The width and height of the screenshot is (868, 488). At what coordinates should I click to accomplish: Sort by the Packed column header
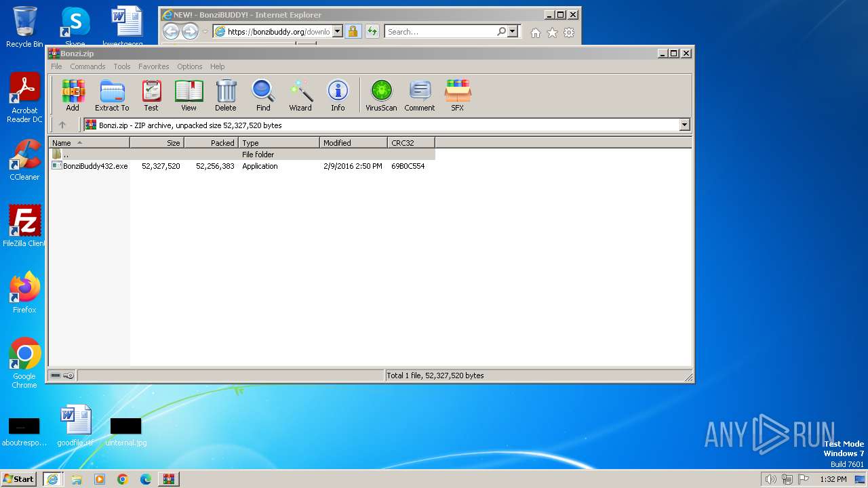click(x=211, y=143)
